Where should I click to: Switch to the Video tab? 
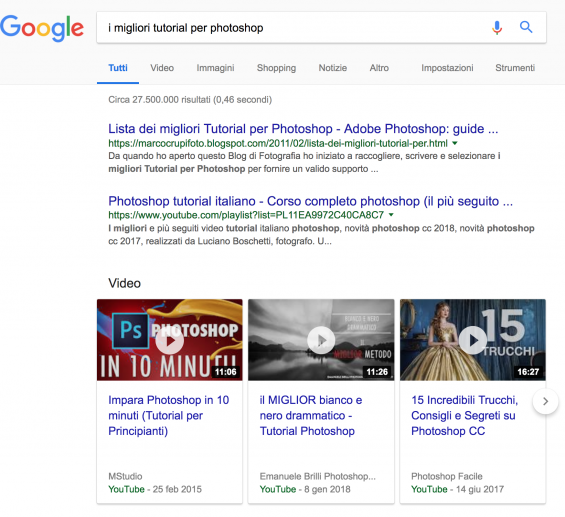tap(162, 68)
